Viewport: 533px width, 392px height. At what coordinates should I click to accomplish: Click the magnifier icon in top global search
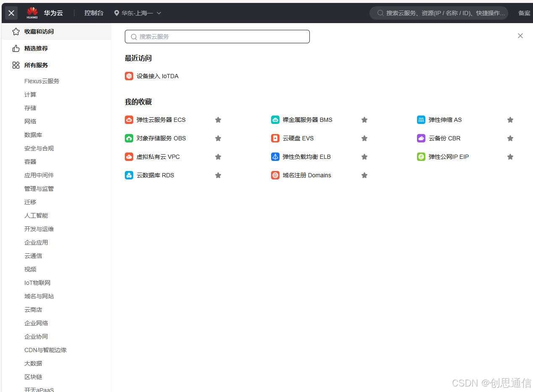[380, 13]
